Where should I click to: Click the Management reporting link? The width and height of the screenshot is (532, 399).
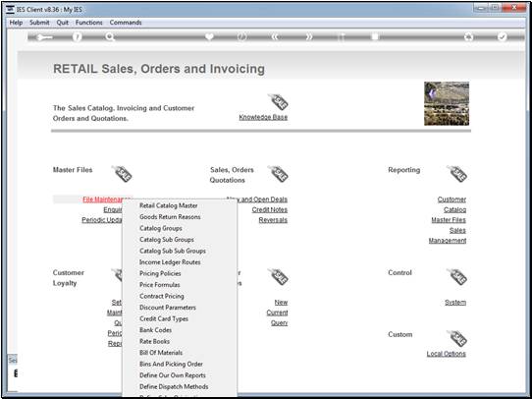point(448,241)
